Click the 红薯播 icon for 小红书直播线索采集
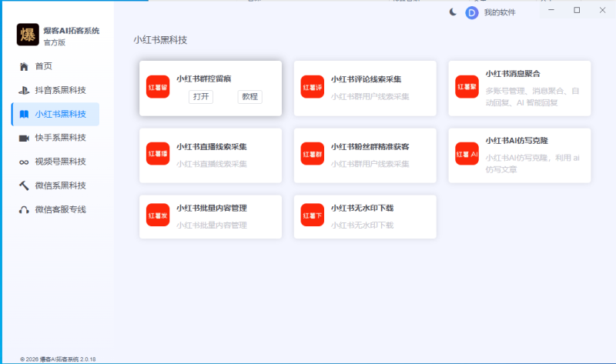Viewport: 616px width, 364px height. pyautogui.click(x=158, y=154)
